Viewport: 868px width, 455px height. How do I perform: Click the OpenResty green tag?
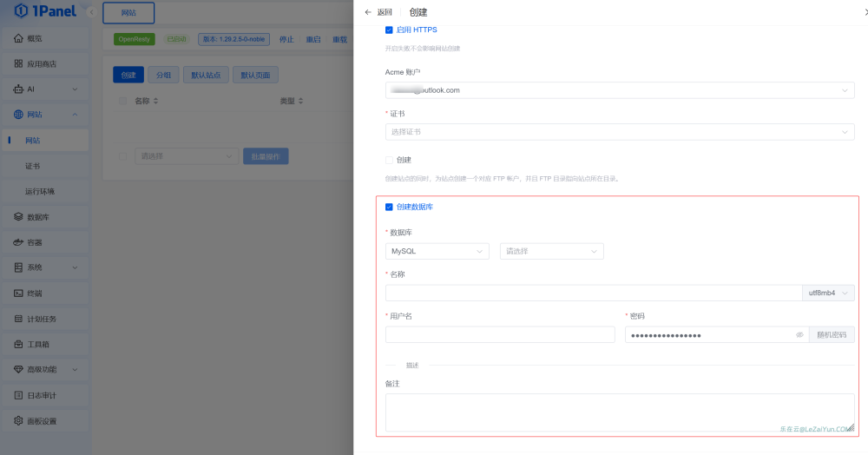[x=134, y=39]
